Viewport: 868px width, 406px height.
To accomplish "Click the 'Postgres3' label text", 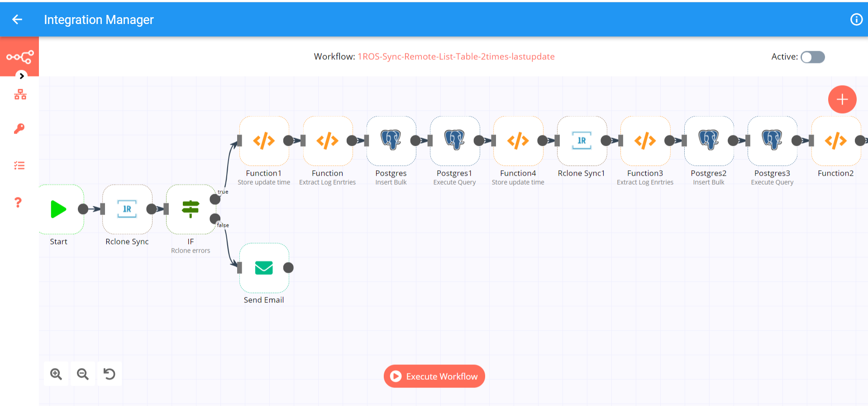I will click(772, 173).
